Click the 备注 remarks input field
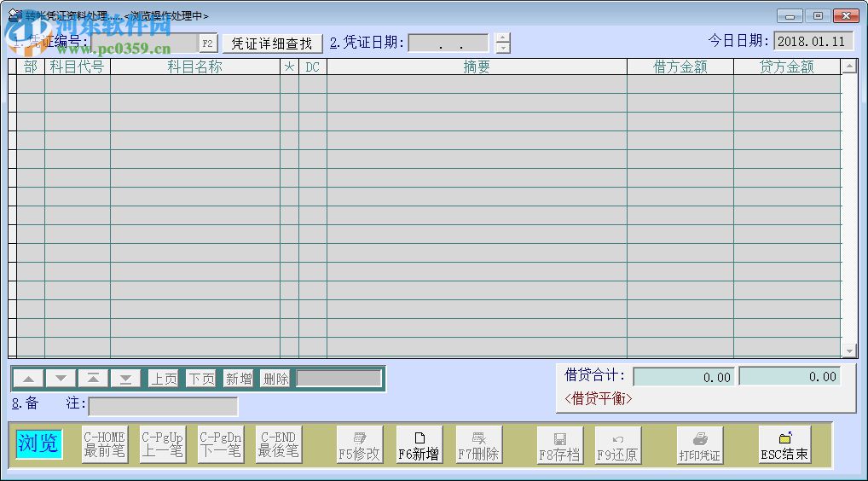 tap(164, 406)
